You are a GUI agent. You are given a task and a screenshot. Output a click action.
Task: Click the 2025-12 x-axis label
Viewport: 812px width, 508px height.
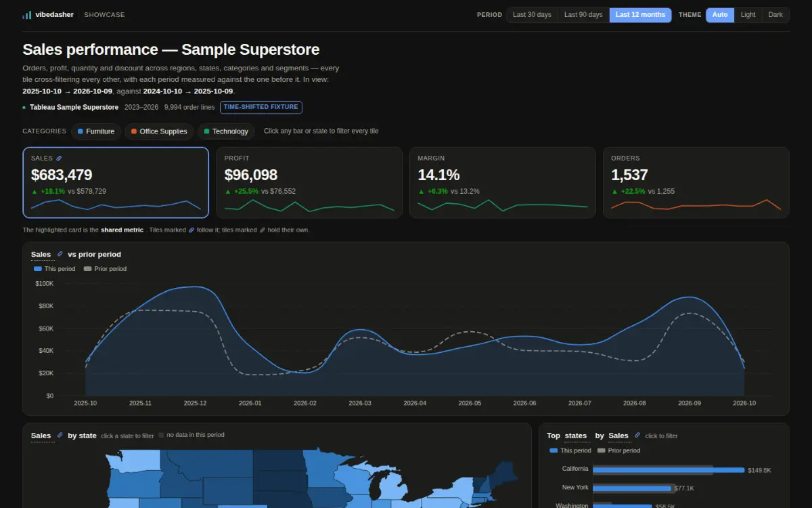click(195, 403)
